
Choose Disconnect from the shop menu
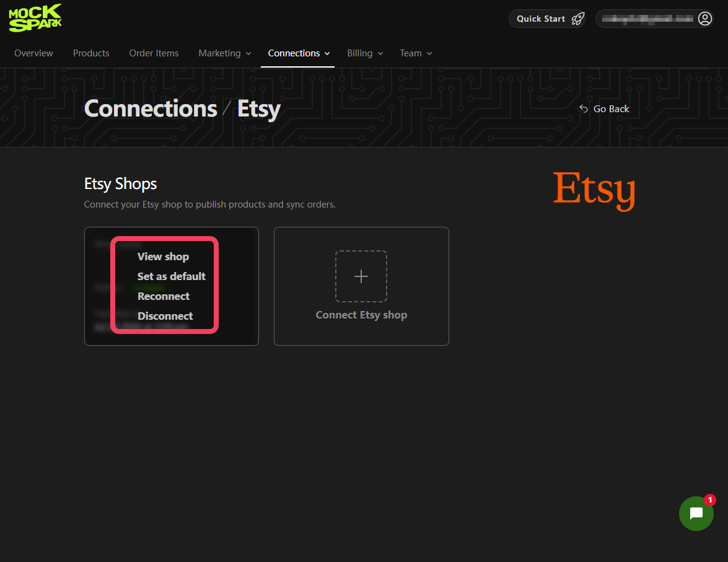click(x=165, y=316)
